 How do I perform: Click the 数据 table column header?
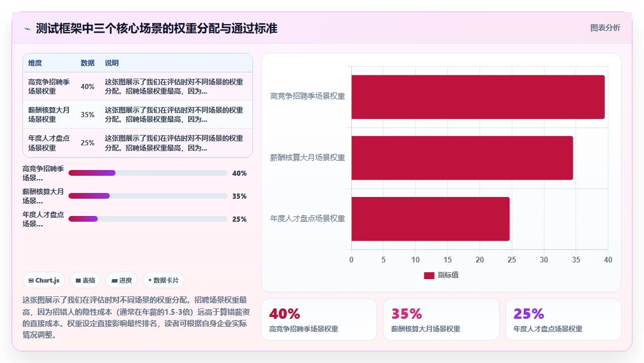[87, 63]
